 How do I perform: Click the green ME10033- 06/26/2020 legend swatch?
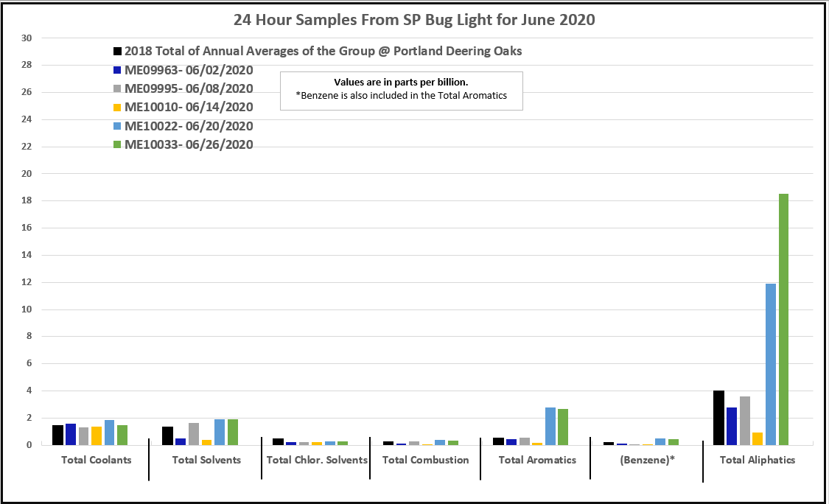pyautogui.click(x=117, y=145)
